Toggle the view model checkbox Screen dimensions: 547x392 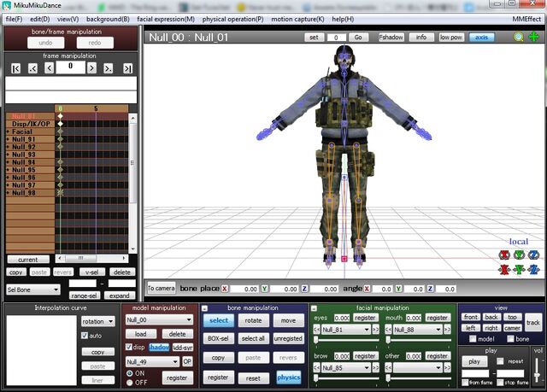[x=473, y=339]
